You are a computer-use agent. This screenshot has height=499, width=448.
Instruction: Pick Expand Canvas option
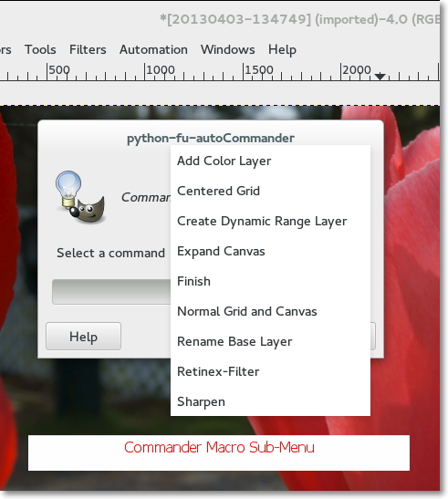270,252
